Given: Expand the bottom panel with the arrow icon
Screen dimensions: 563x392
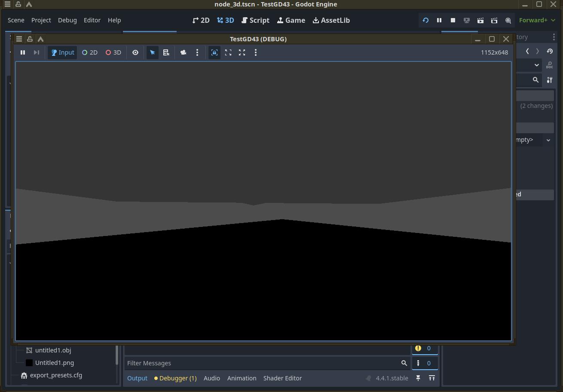Looking at the screenshot, I should 432,378.
